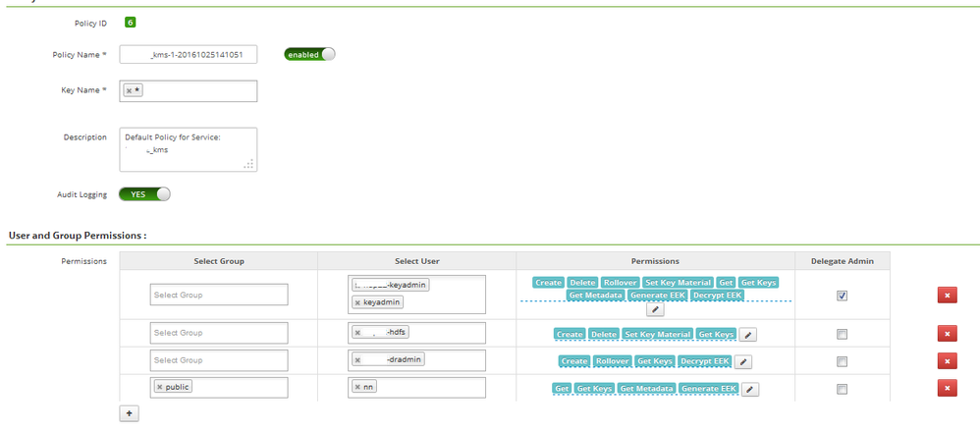The height and width of the screenshot is (432, 980).
Task: Click Rollover tag in keyadmin row
Action: point(620,283)
